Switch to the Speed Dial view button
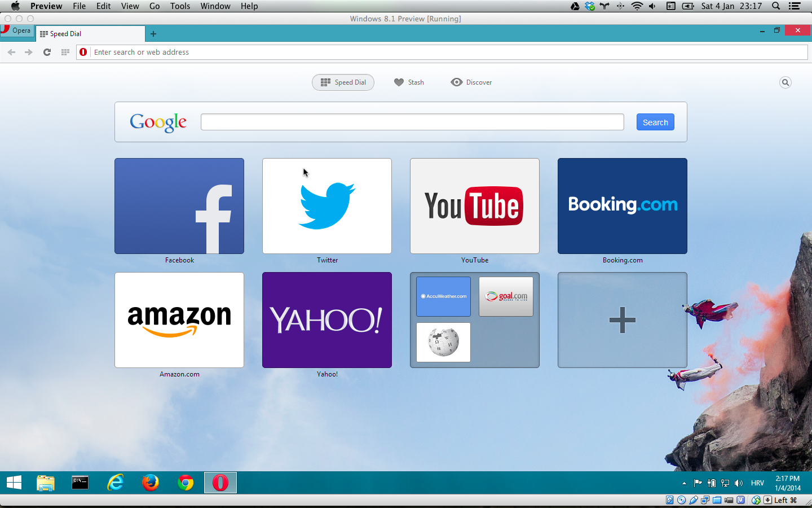The image size is (812, 508). 343,82
